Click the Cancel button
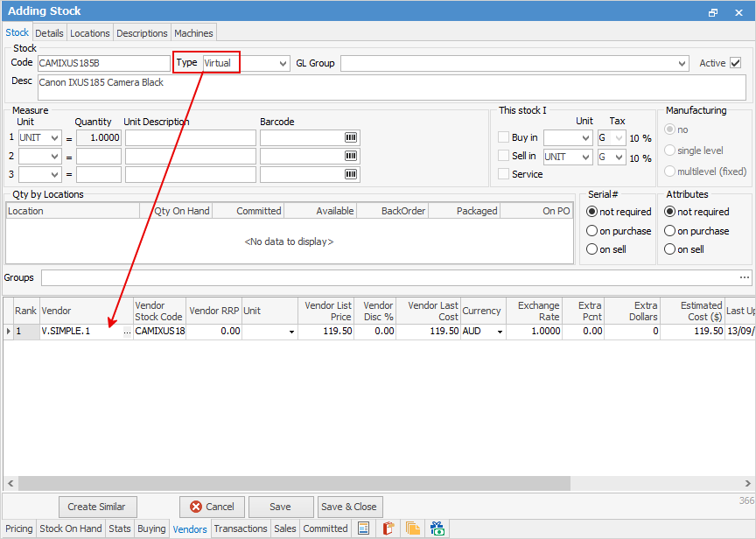Screen dimensions: 756x539 (x=212, y=507)
